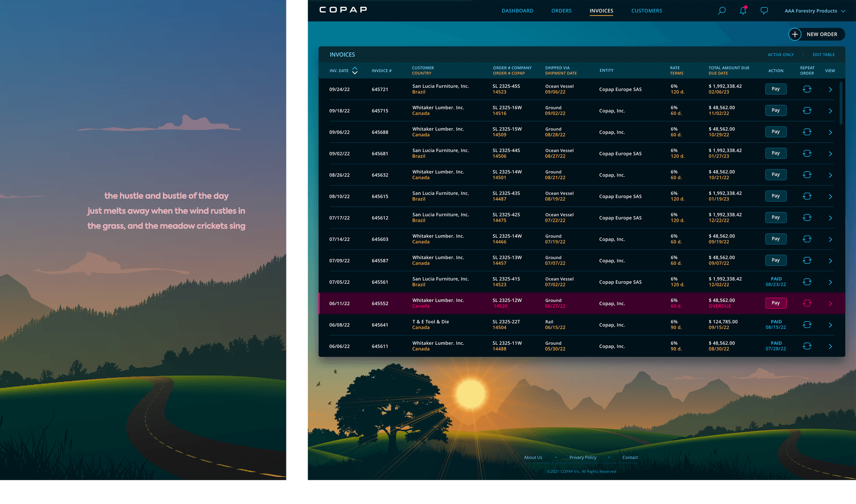Click Edit Table link

(x=823, y=54)
